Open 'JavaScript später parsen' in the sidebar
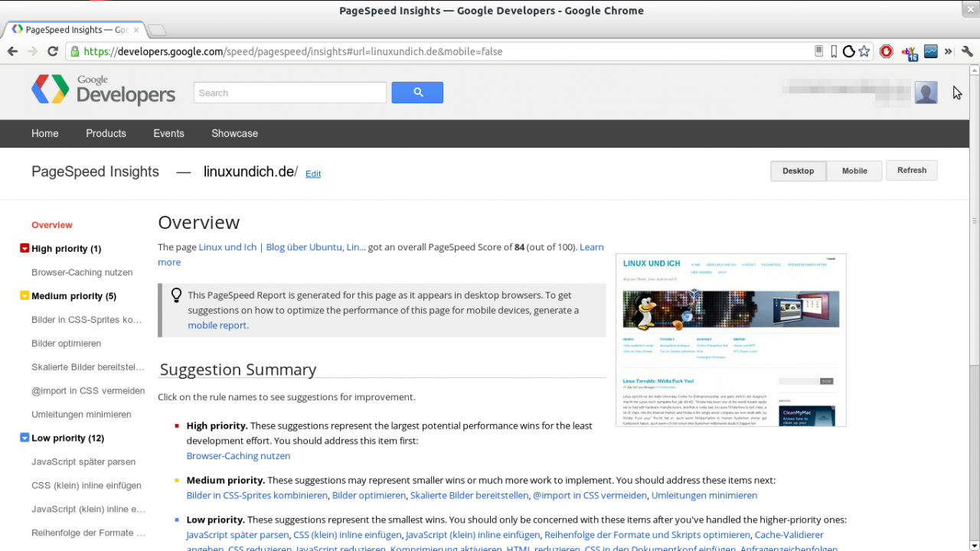This screenshot has height=551, width=980. (x=83, y=462)
